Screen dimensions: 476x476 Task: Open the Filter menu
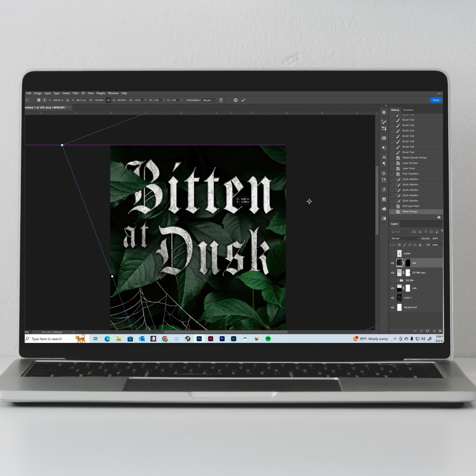(76, 93)
